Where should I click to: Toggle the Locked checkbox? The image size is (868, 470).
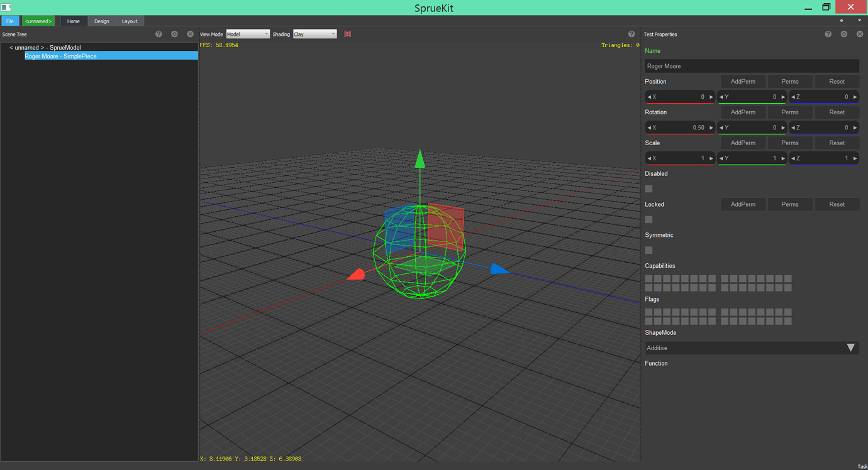[648, 219]
